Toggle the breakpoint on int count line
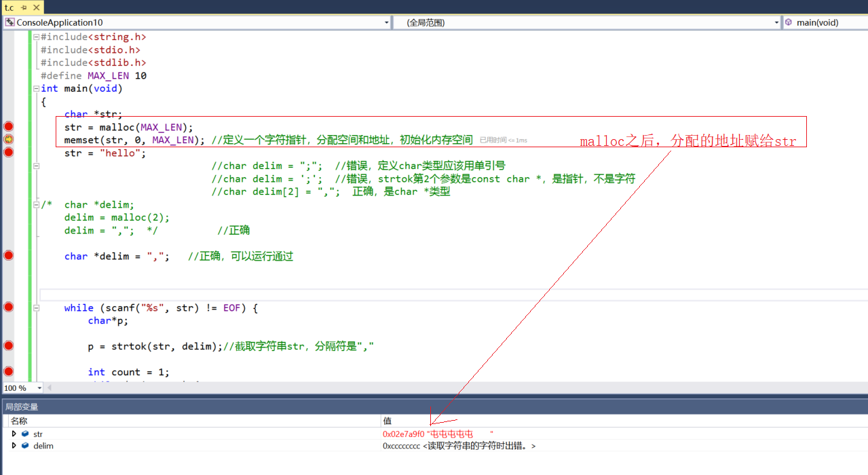The width and height of the screenshot is (868, 475). point(7,371)
